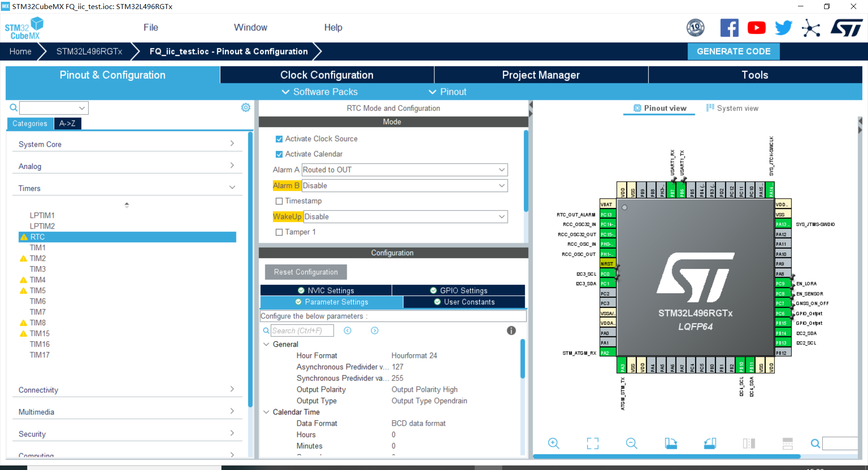
Task: Expand the System Core category
Action: pos(127,144)
